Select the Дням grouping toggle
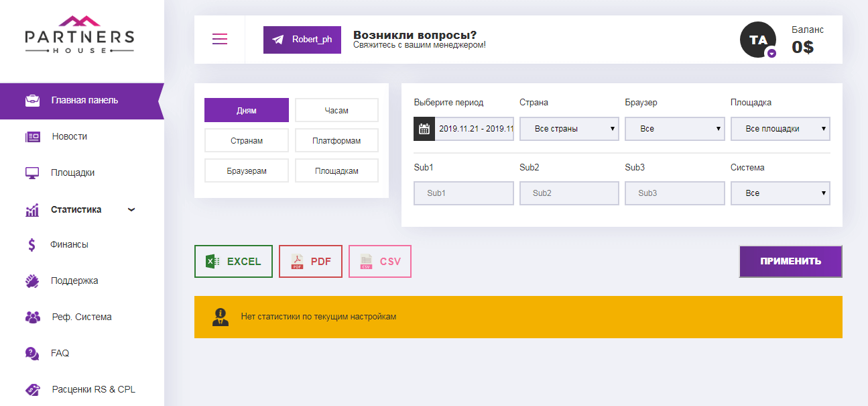 [x=246, y=109]
